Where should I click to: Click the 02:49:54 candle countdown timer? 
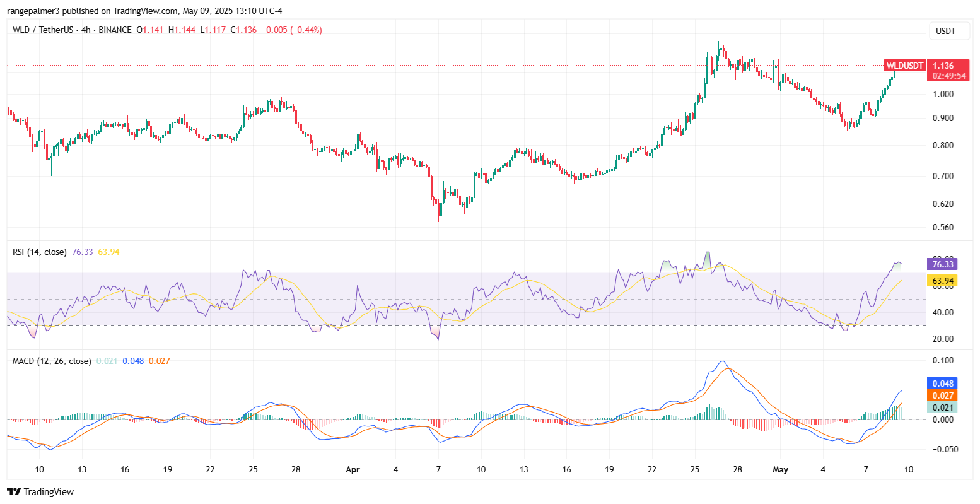click(949, 76)
